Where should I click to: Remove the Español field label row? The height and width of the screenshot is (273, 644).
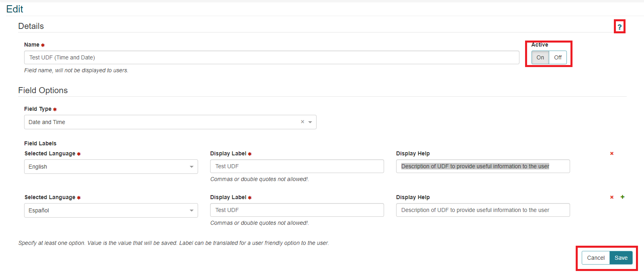click(612, 197)
